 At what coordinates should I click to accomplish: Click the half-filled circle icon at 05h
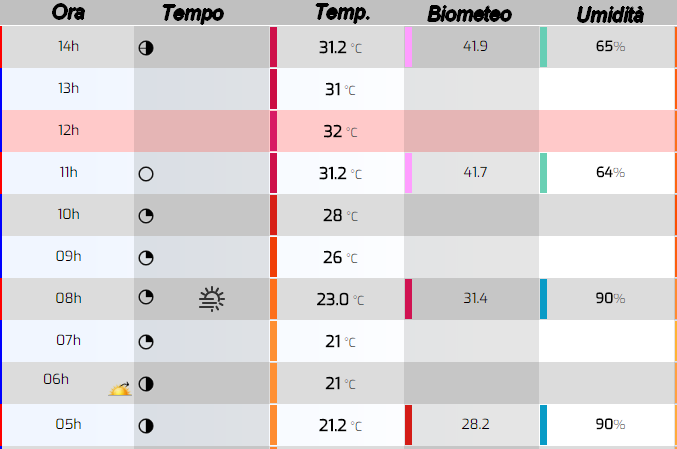click(x=146, y=426)
